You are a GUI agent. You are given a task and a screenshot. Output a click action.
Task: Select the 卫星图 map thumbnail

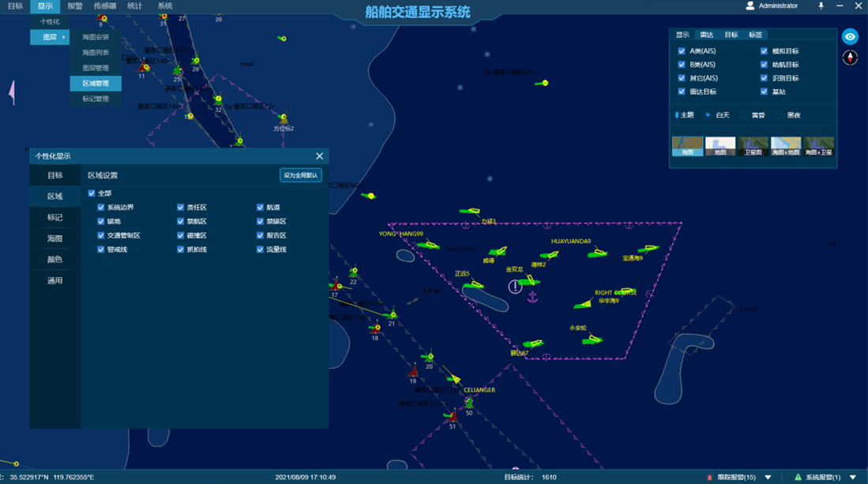pos(753,147)
